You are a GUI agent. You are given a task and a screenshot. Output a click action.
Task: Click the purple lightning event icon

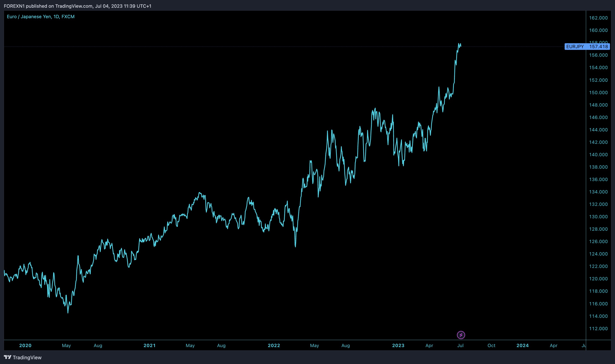[461, 335]
